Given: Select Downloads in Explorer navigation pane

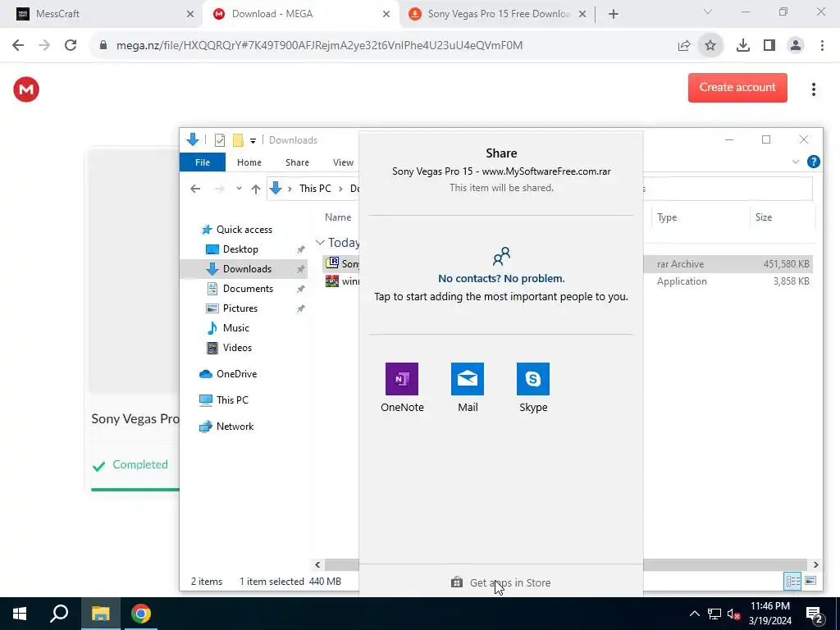Looking at the screenshot, I should pos(247,269).
